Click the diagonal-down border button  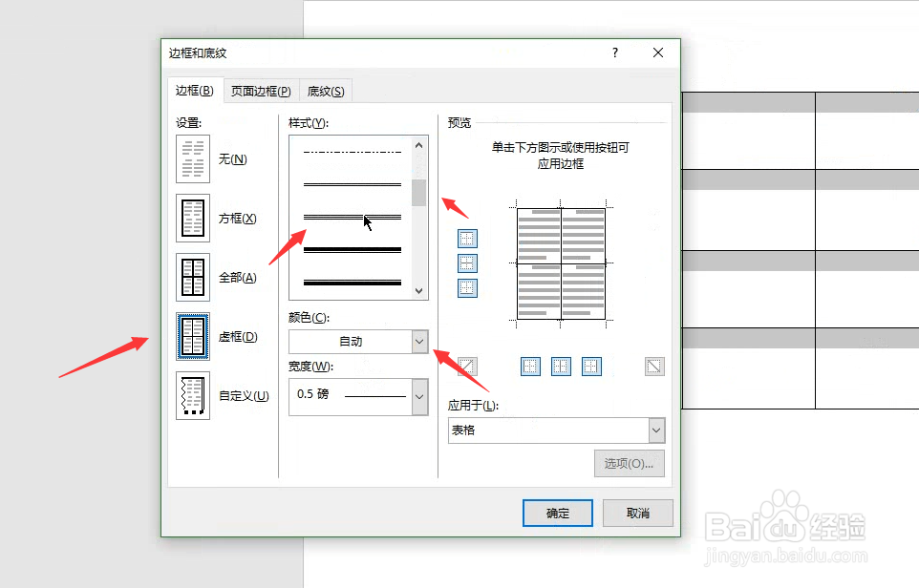click(x=654, y=367)
